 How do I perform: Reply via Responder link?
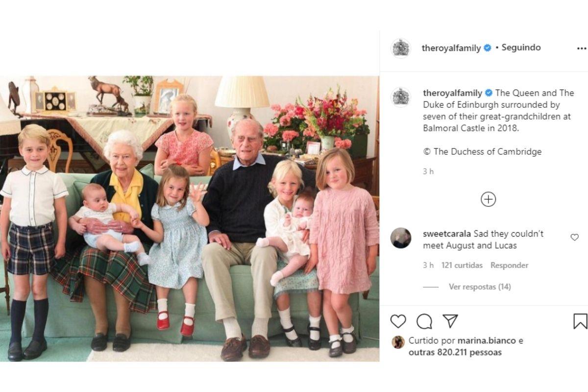(x=510, y=265)
